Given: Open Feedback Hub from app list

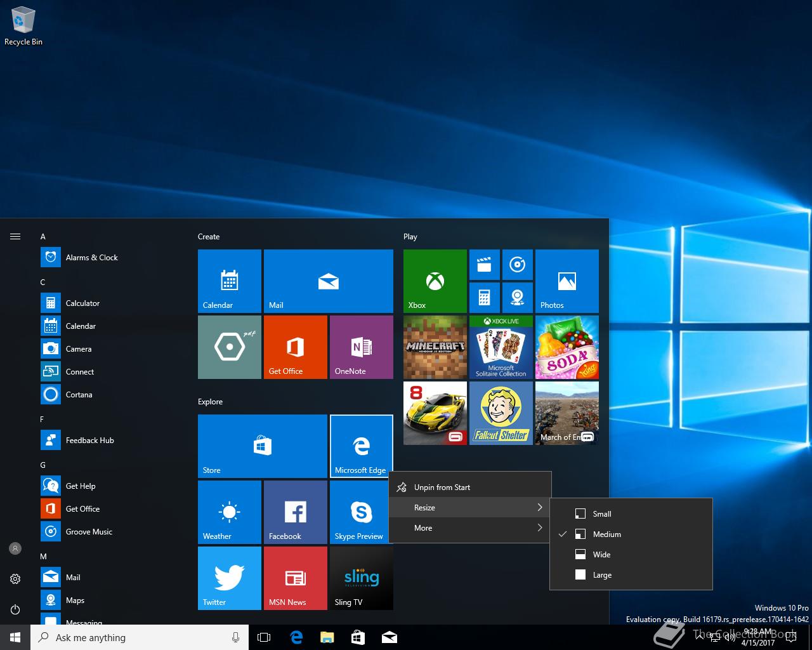Looking at the screenshot, I should [111, 441].
